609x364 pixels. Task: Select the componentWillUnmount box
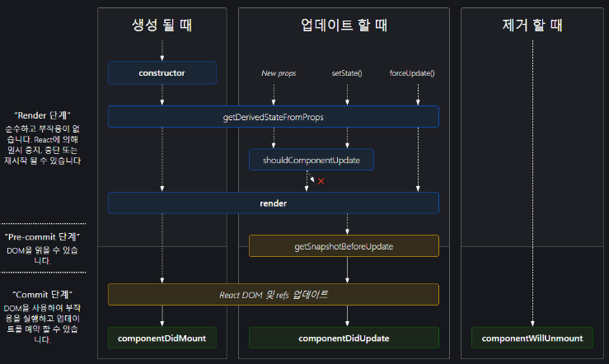(532, 338)
